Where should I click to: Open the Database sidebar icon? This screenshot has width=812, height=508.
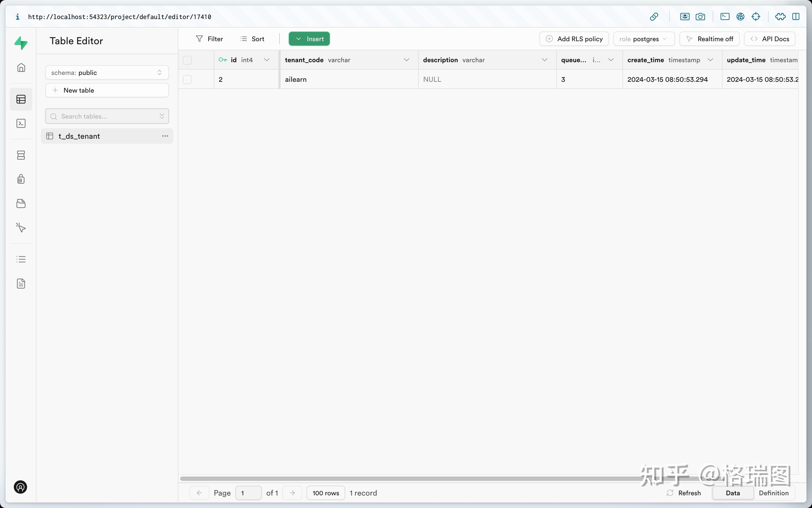point(21,155)
